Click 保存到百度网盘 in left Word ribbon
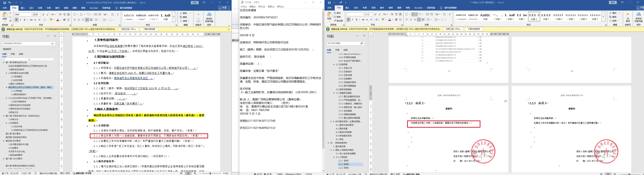Screen dimensions: 644x175 click(209, 17)
